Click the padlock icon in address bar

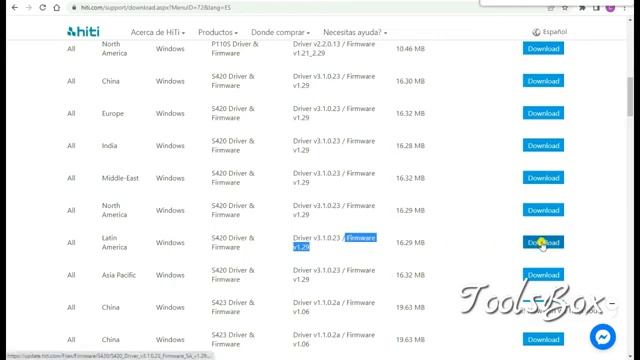(74, 8)
